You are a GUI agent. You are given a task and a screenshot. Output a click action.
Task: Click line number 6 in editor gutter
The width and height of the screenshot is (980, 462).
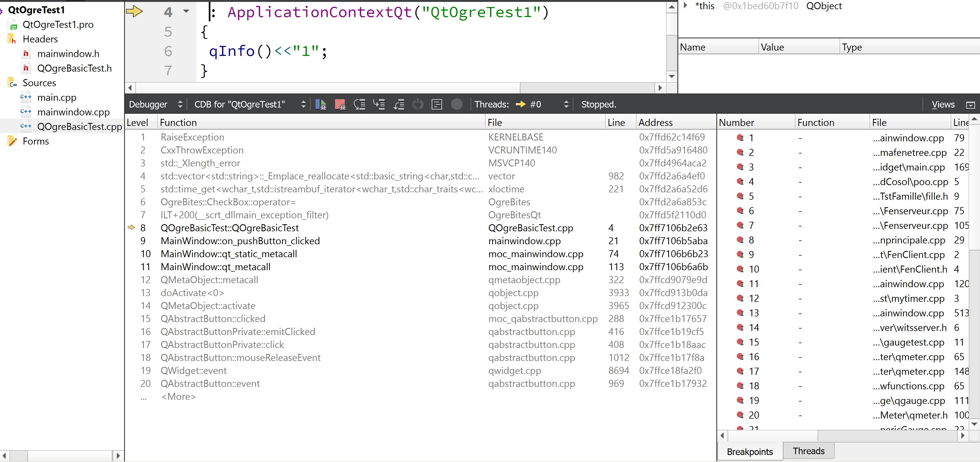click(x=168, y=51)
